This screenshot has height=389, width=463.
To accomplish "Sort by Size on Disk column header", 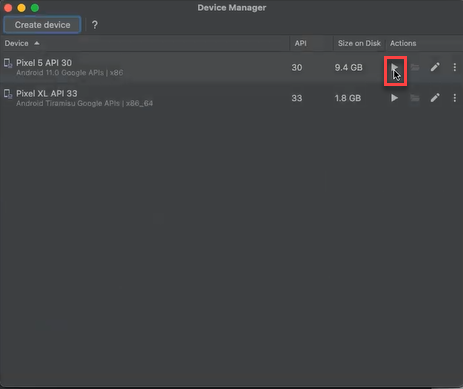I will tap(359, 43).
